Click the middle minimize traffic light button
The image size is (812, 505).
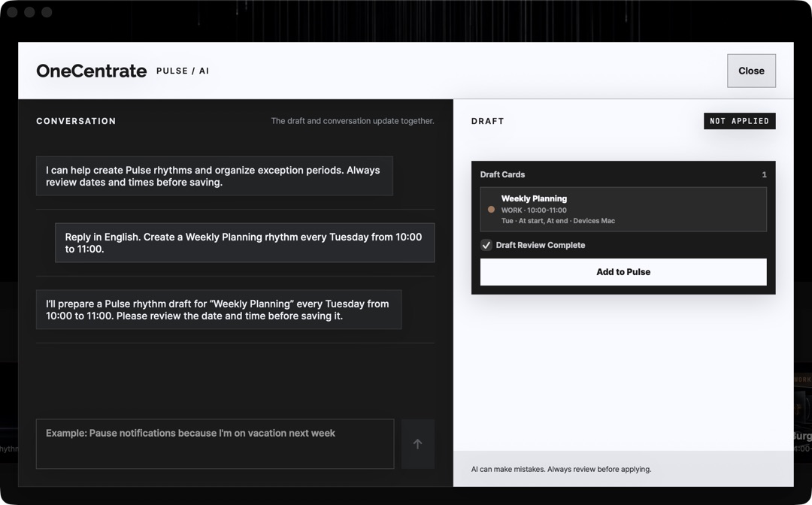click(29, 12)
